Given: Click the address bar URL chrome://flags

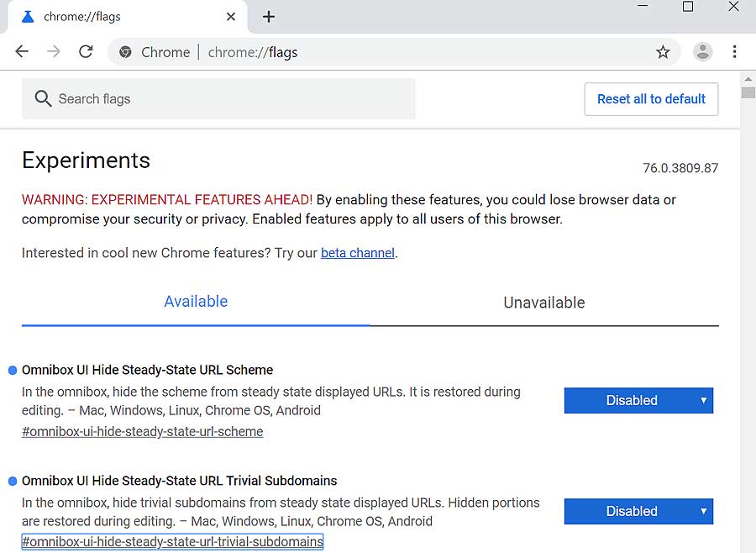Looking at the screenshot, I should (253, 52).
